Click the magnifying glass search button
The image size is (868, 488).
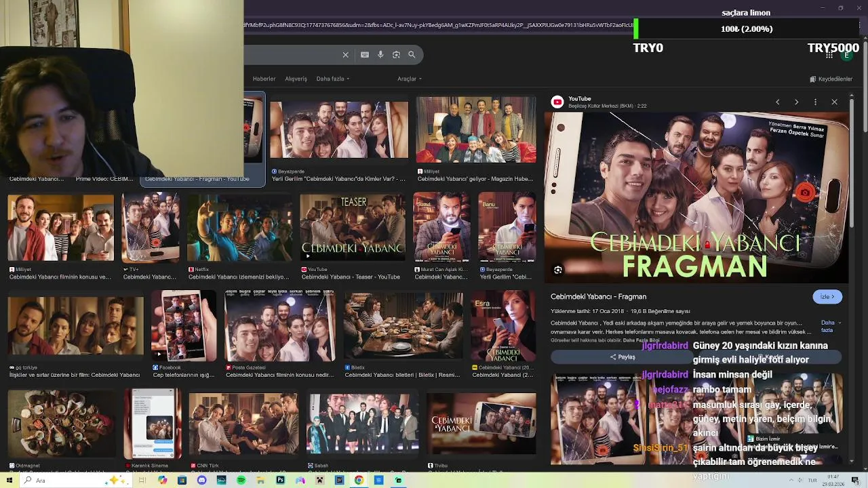pyautogui.click(x=412, y=55)
